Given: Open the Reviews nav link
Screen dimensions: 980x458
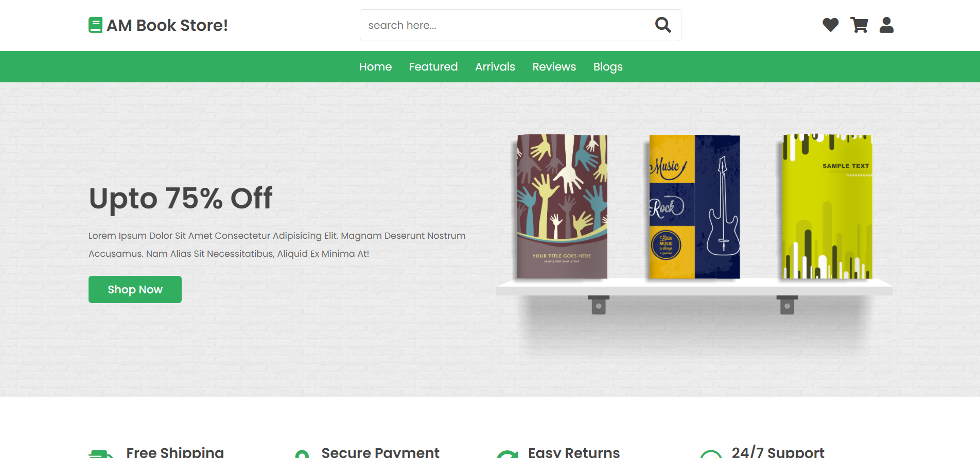Looking at the screenshot, I should pyautogui.click(x=554, y=67).
